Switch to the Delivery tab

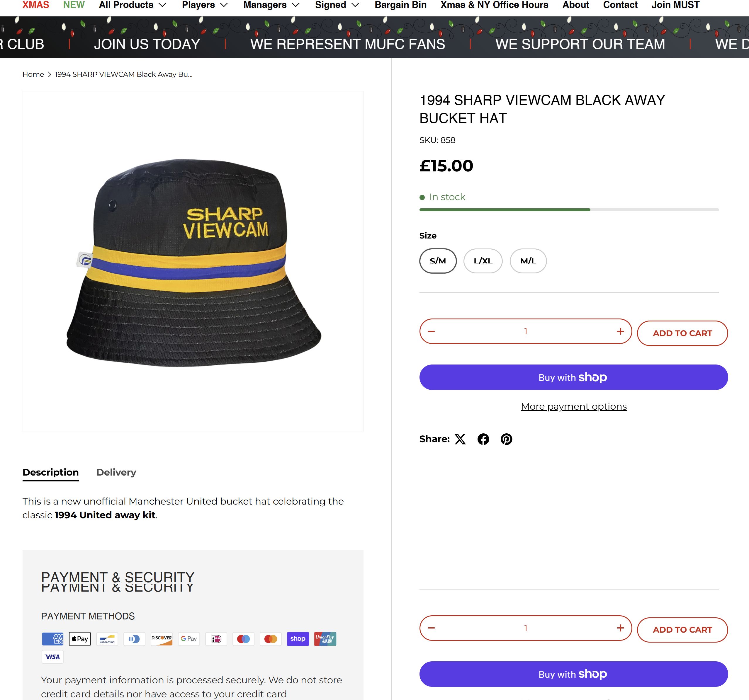(116, 472)
